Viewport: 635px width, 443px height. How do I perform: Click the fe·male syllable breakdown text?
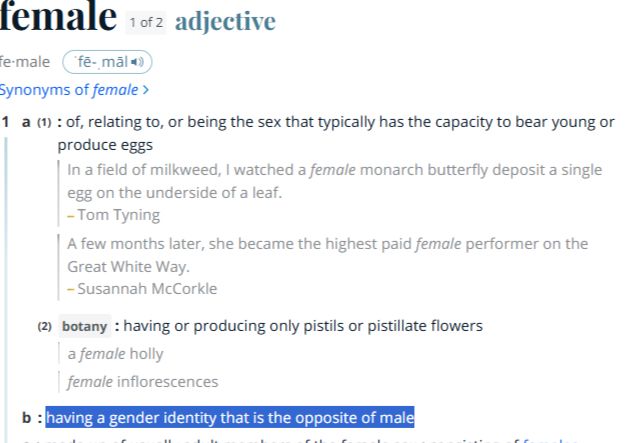tap(25, 62)
